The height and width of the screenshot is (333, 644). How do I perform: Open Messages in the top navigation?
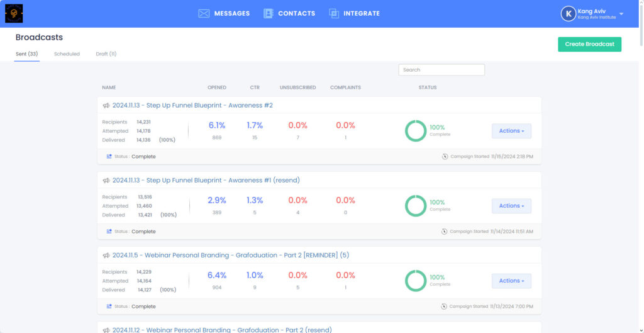pos(231,14)
